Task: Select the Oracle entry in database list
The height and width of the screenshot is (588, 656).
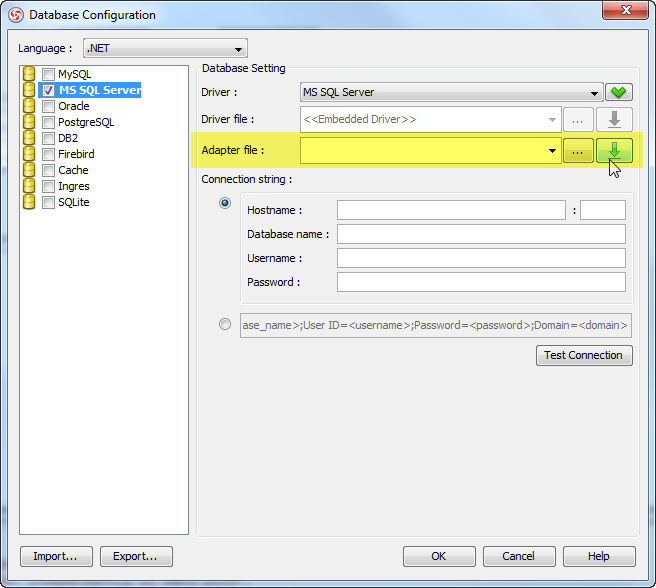Action: coord(74,106)
